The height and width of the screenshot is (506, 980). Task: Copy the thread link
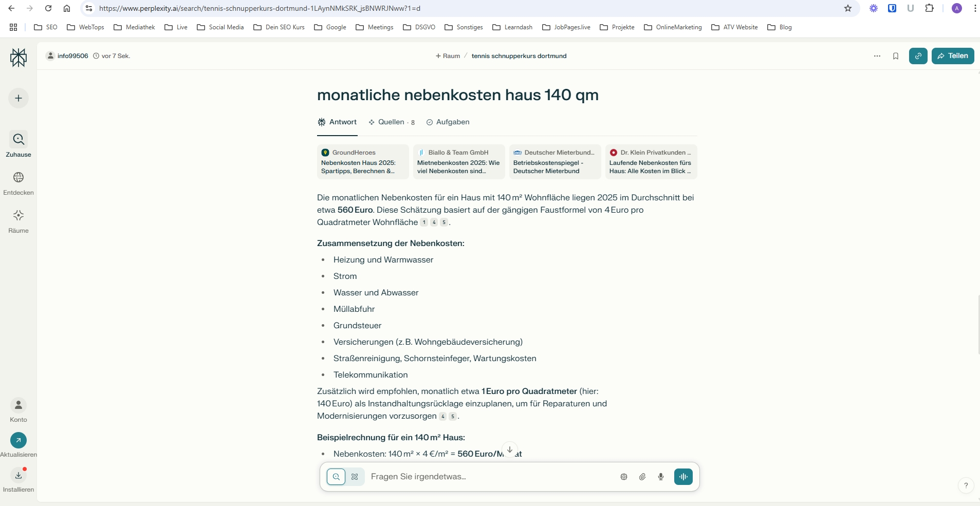point(918,56)
